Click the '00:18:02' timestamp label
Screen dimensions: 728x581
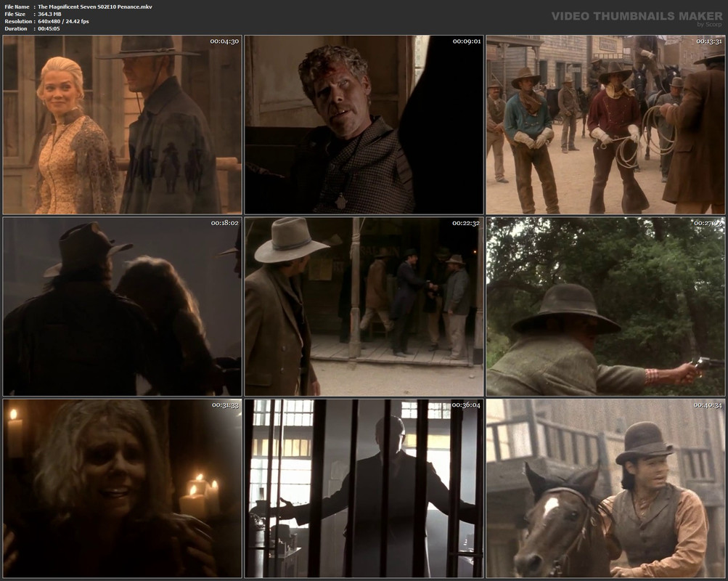[225, 223]
